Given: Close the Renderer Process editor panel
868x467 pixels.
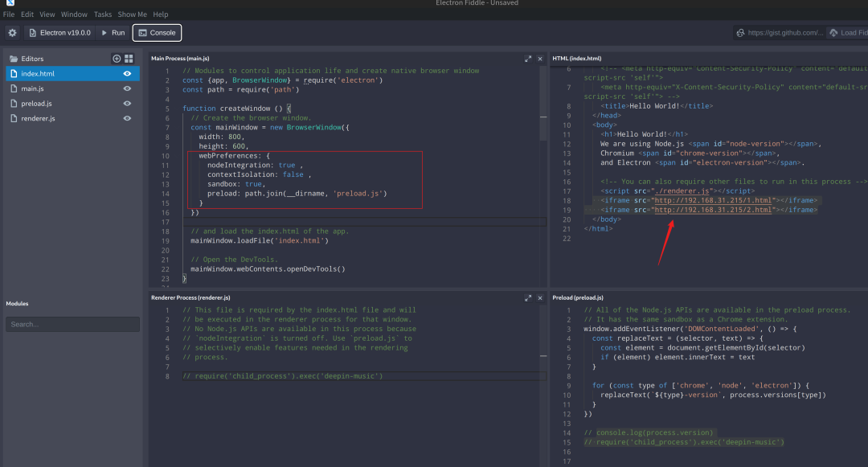Looking at the screenshot, I should (x=540, y=298).
